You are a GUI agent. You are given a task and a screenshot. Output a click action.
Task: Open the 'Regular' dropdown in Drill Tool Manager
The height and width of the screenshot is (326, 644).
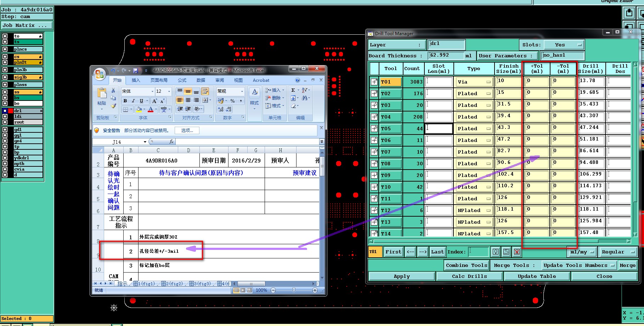point(618,252)
